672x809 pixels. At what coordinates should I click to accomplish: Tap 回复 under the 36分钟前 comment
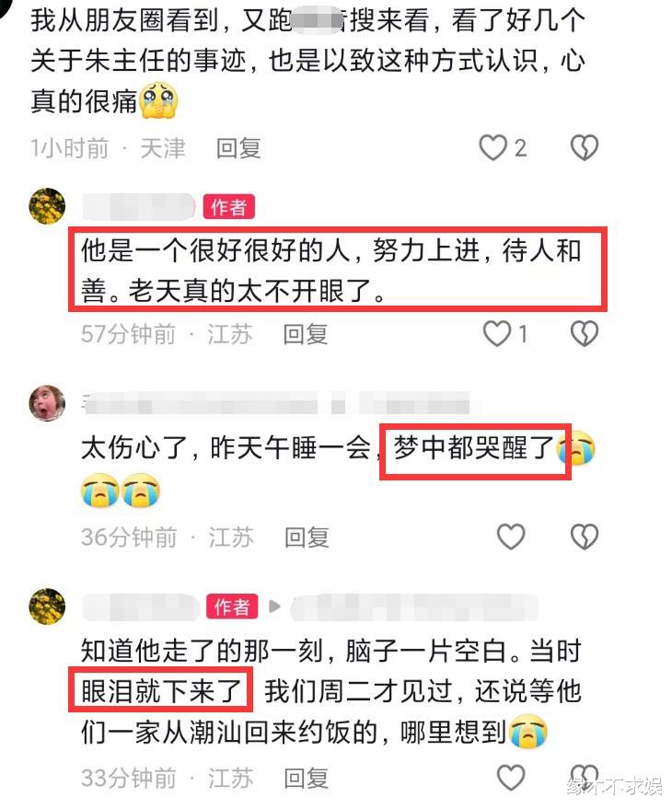point(307,537)
